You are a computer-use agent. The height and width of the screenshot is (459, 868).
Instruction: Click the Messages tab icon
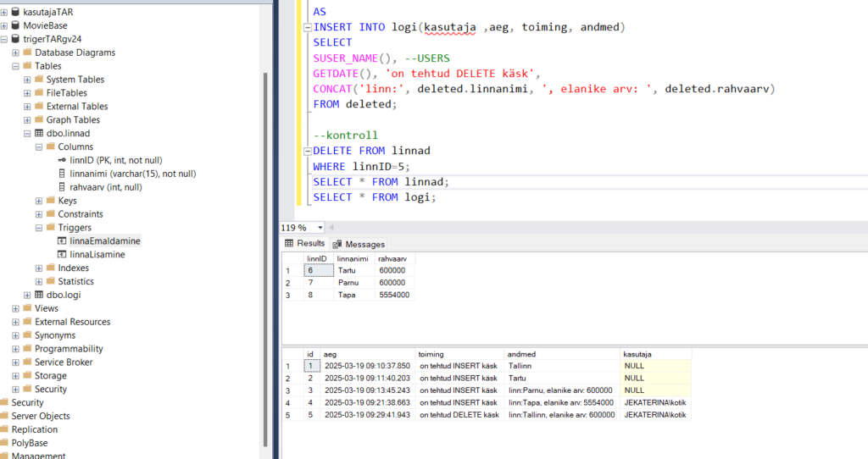[337, 244]
